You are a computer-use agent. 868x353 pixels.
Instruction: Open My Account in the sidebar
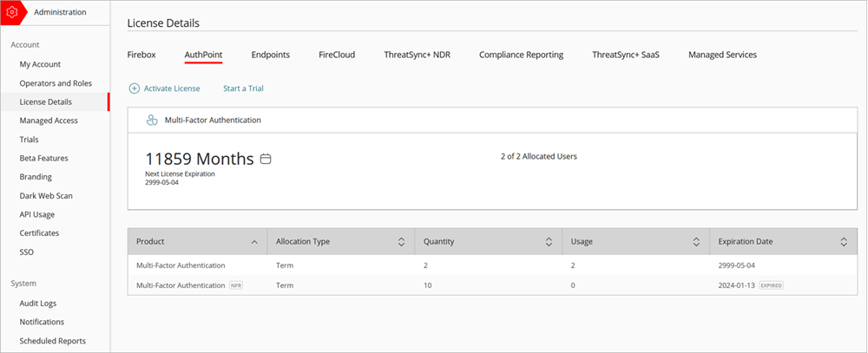41,64
